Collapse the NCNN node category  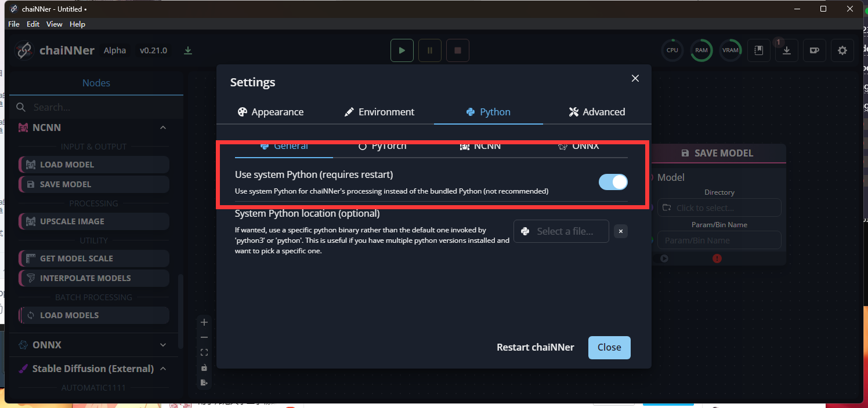click(163, 128)
